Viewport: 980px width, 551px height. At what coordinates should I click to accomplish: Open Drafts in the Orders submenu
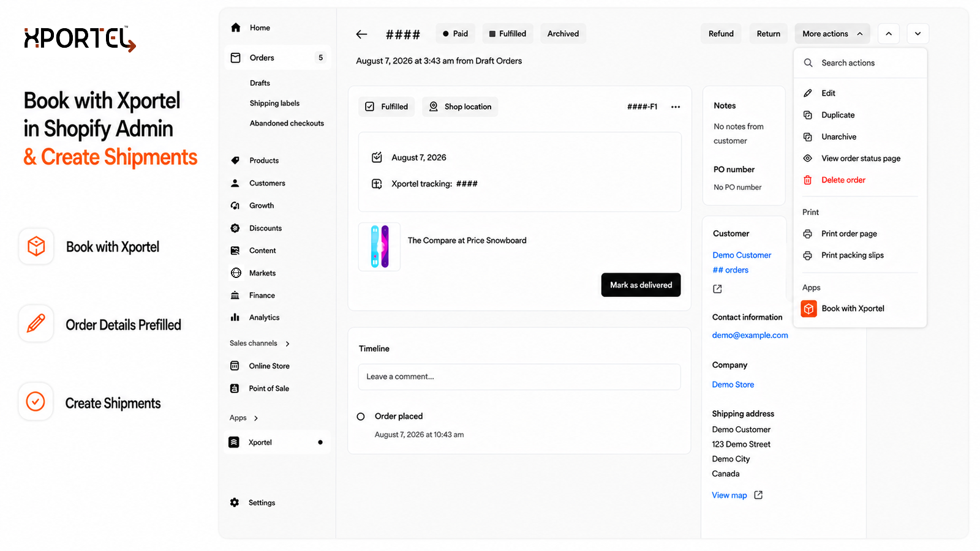260,83
